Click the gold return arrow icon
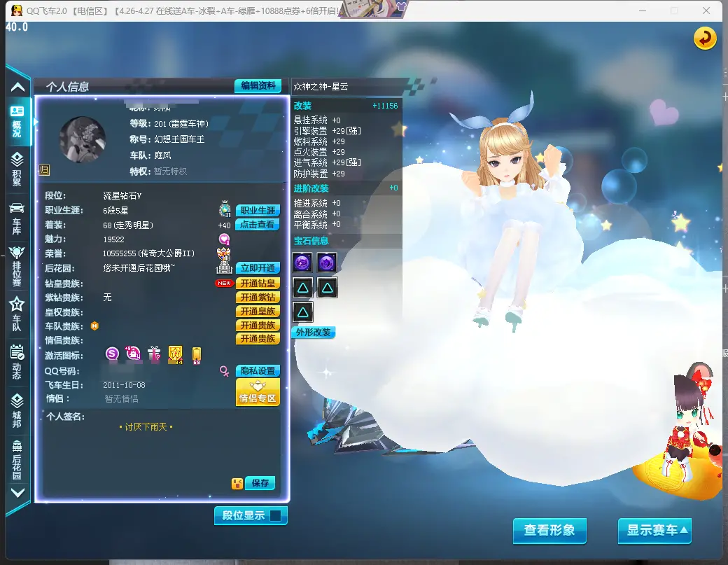 point(705,38)
